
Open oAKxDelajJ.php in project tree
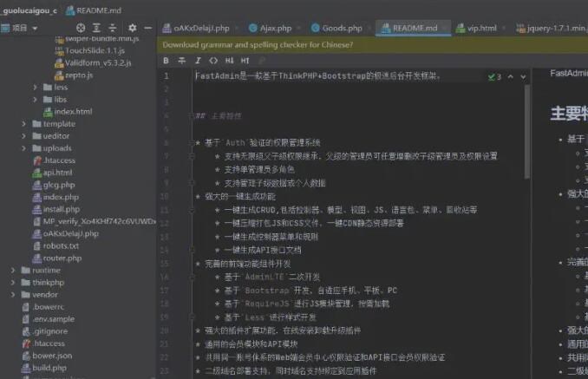coord(66,233)
